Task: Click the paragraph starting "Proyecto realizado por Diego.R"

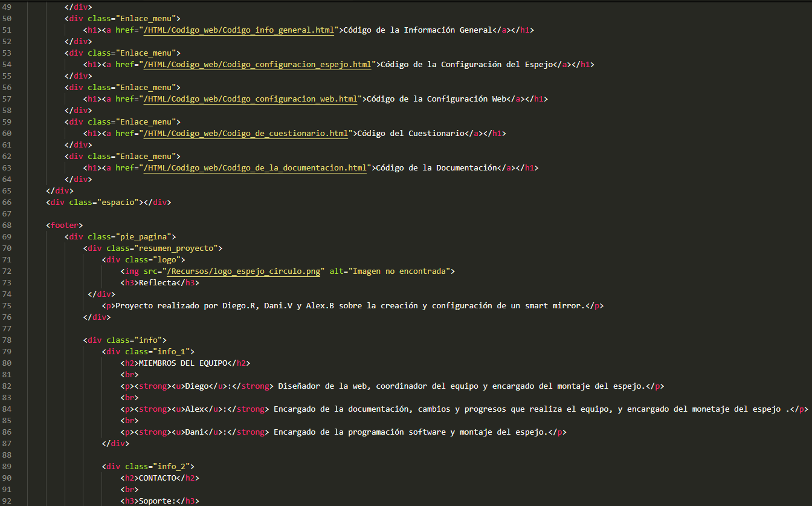Action: [x=350, y=306]
